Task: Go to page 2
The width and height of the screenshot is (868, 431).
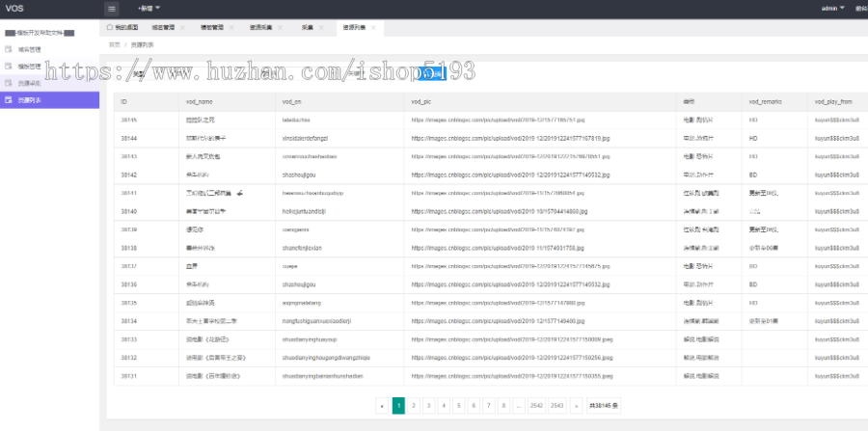Action: point(414,406)
